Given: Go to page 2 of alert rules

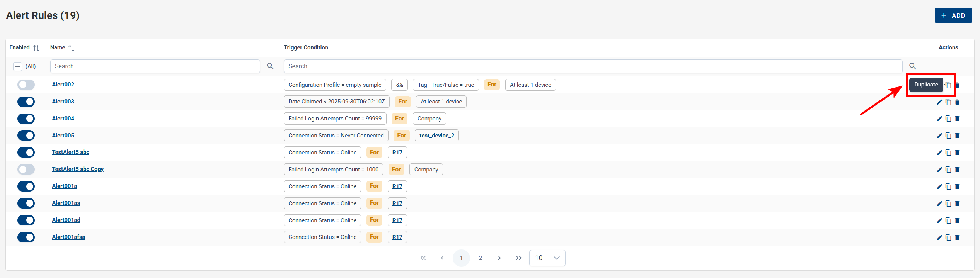Looking at the screenshot, I should click(480, 258).
